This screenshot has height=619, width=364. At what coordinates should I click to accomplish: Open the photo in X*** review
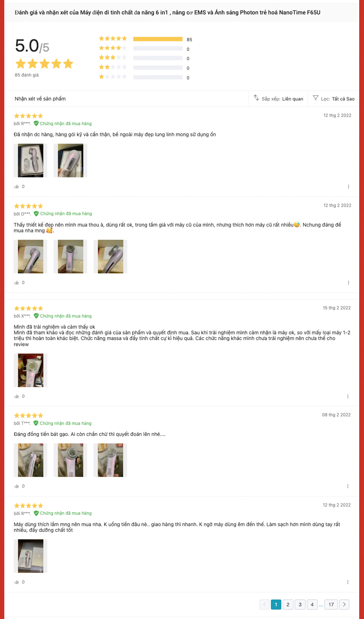click(30, 370)
